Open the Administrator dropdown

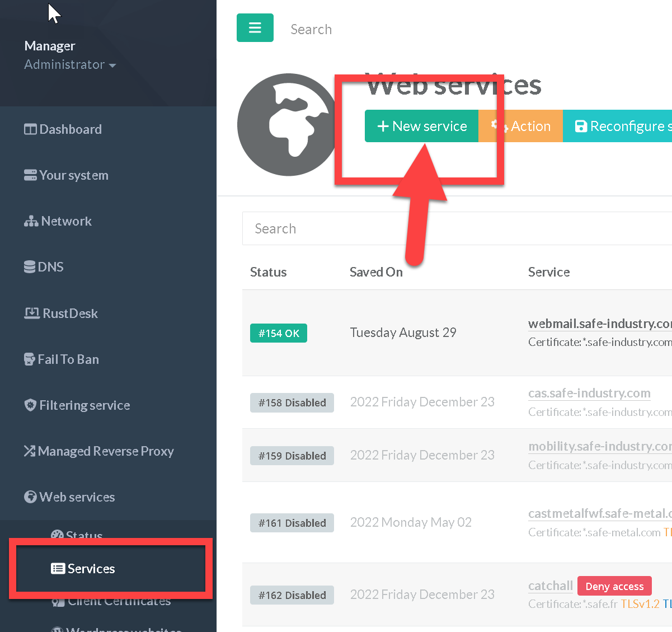(70, 65)
